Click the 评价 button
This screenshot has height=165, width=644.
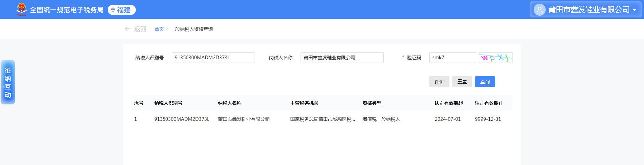click(x=439, y=82)
